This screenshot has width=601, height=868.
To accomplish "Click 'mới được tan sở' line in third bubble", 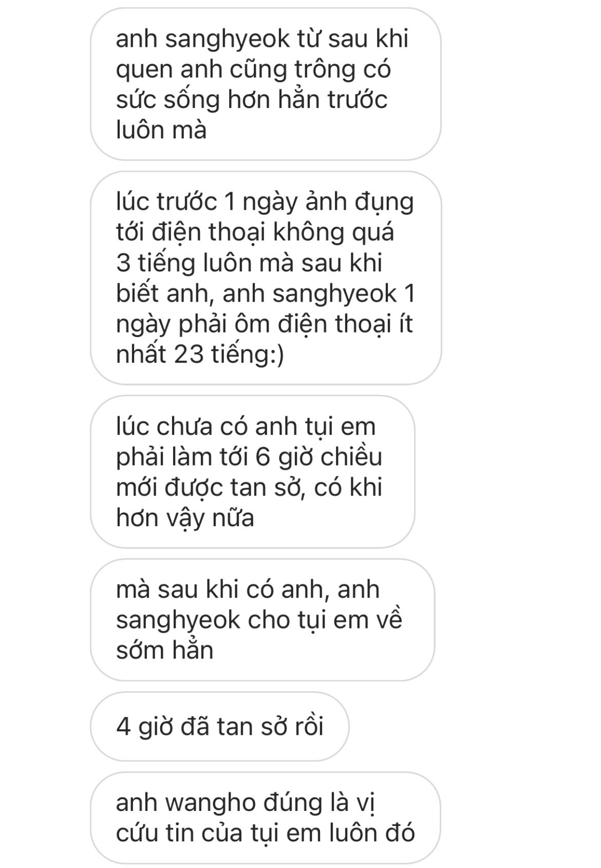I will [212, 487].
